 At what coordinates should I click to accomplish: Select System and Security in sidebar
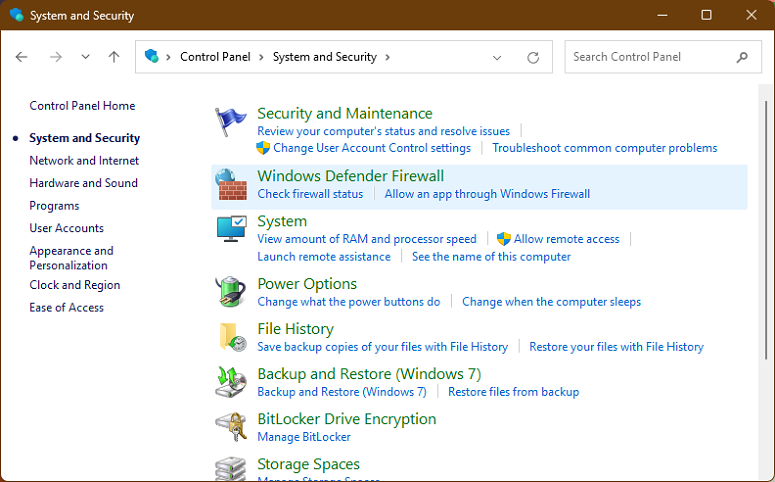(x=85, y=138)
